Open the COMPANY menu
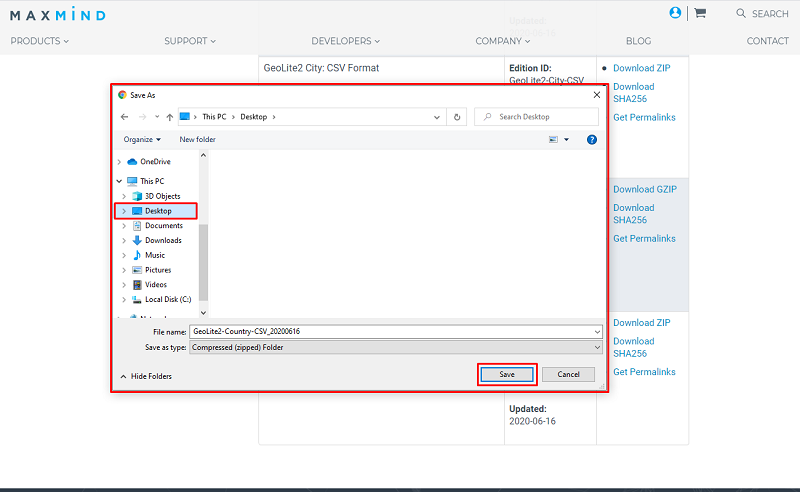The width and height of the screenshot is (800, 492). pyautogui.click(x=503, y=41)
